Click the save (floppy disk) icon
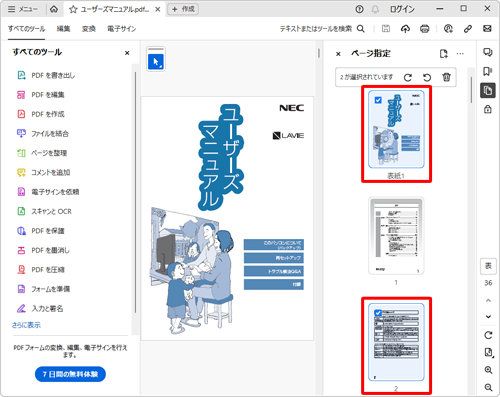The width and height of the screenshot is (500, 397). point(386,29)
